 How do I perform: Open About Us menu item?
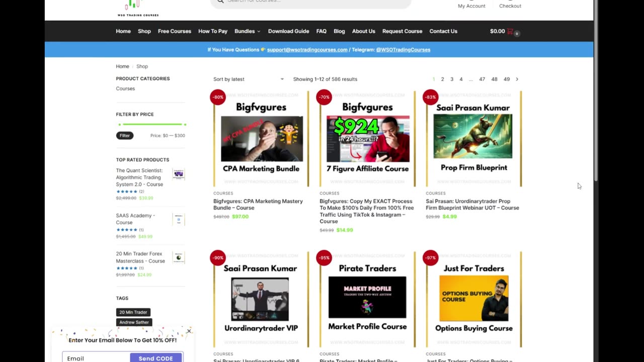point(364,31)
